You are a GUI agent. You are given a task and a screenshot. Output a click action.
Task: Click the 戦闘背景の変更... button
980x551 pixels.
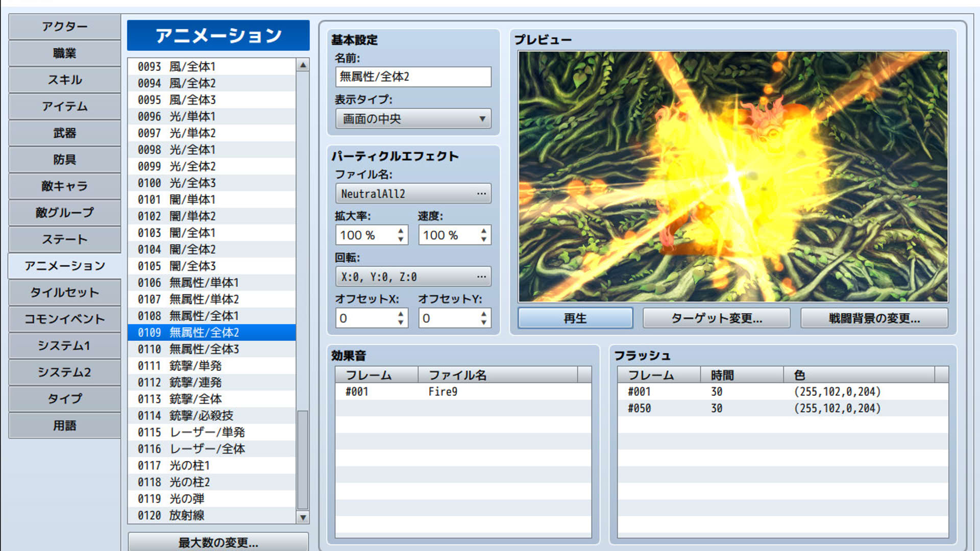pos(874,318)
